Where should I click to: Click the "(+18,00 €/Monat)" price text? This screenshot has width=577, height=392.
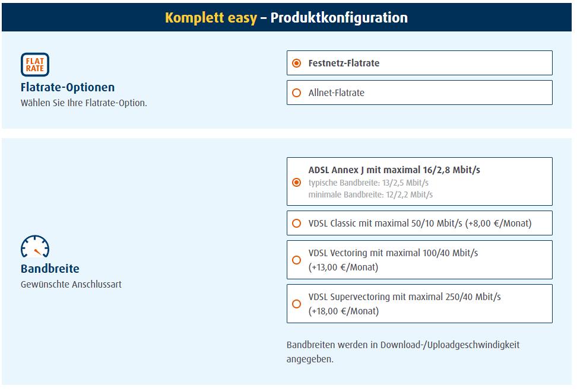[343, 311]
